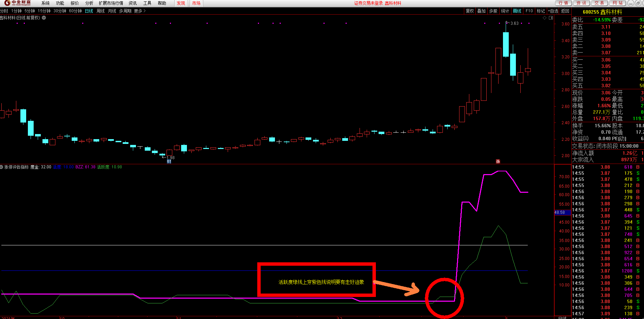The image size is (644, 319).
Task: Click the 复权 toolbar button
Action: click(470, 11)
